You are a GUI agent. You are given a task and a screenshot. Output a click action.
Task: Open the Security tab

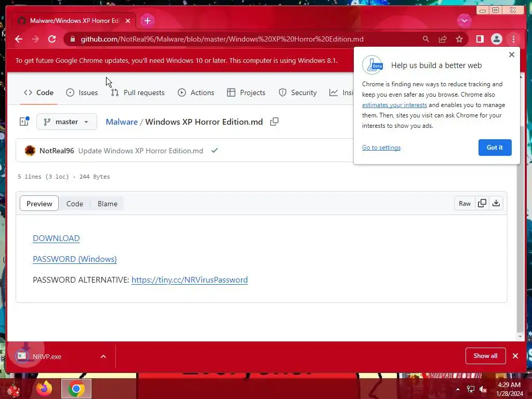click(x=298, y=92)
